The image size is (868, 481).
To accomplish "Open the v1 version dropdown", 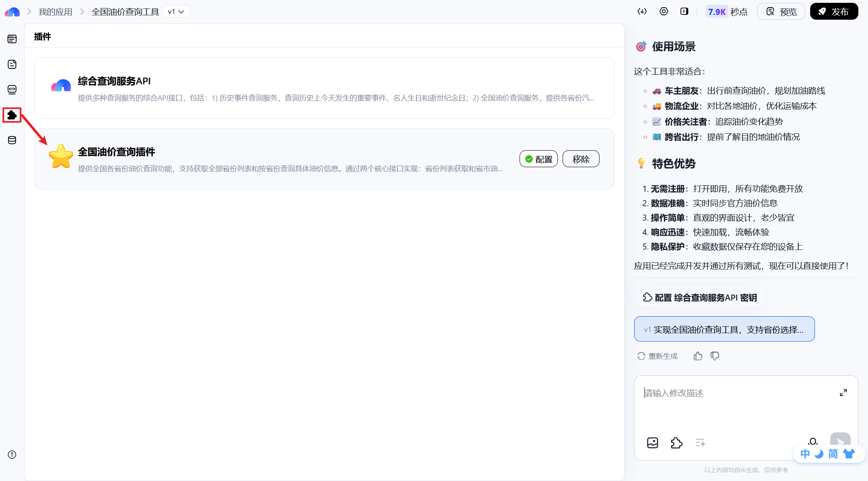I will point(176,12).
